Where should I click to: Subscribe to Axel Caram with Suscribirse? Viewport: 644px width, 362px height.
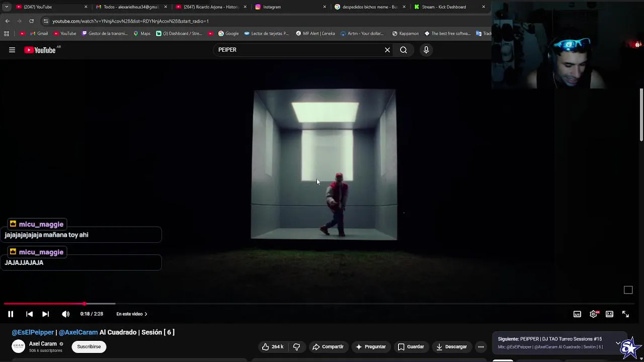click(x=89, y=346)
